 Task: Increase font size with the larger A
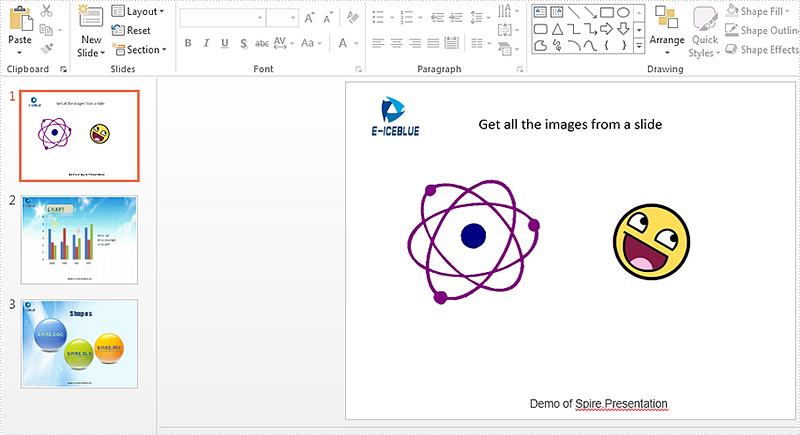309,18
